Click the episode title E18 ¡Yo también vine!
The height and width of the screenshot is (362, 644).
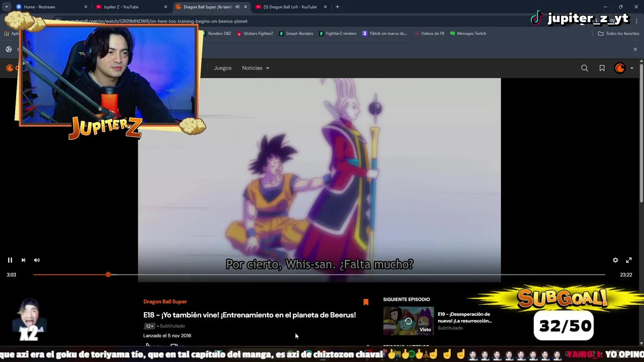tap(250, 315)
